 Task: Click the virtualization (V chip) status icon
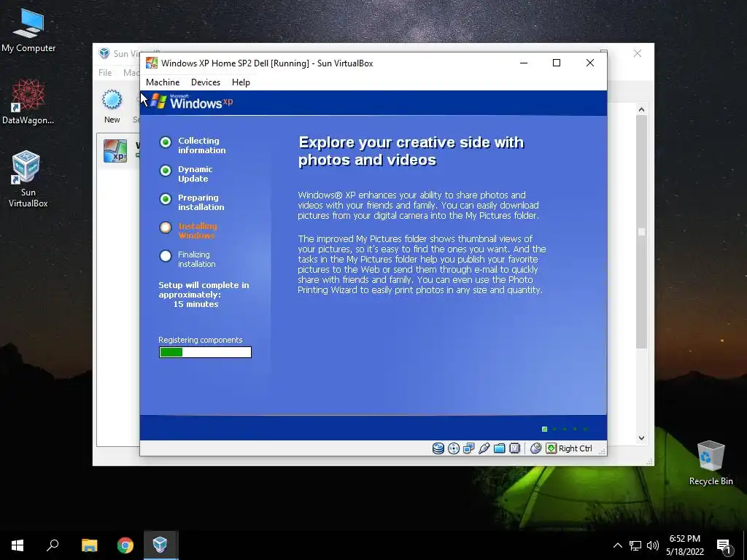click(x=514, y=448)
